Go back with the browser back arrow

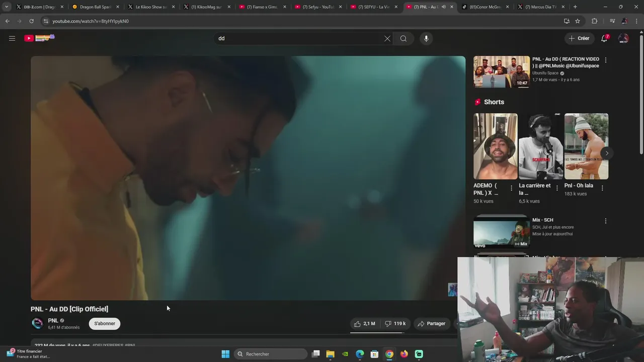(7, 21)
